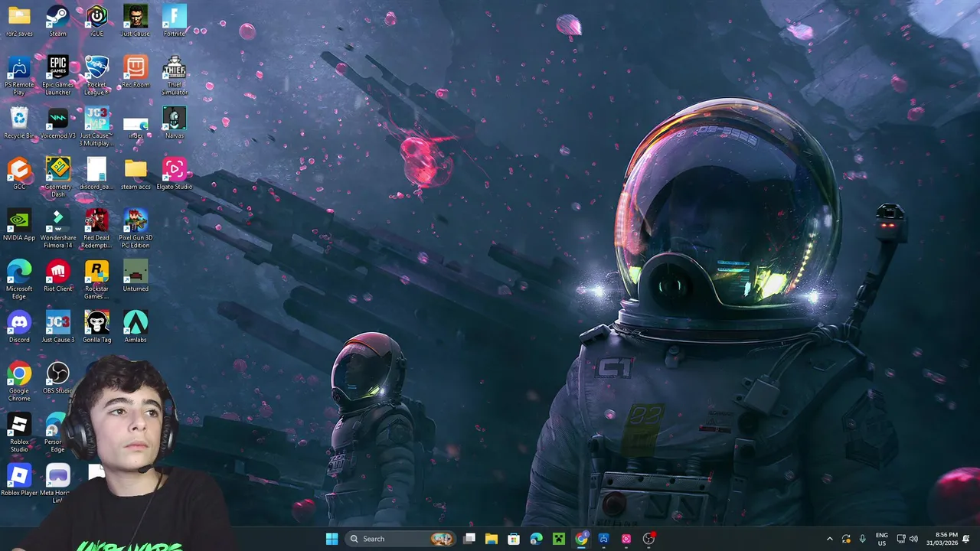Open network quick settings icon
980x551 pixels.
(x=901, y=539)
